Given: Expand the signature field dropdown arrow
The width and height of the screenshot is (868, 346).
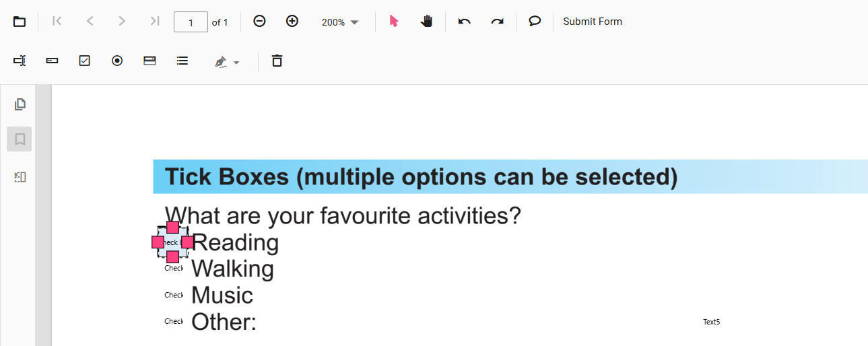Looking at the screenshot, I should [x=236, y=63].
